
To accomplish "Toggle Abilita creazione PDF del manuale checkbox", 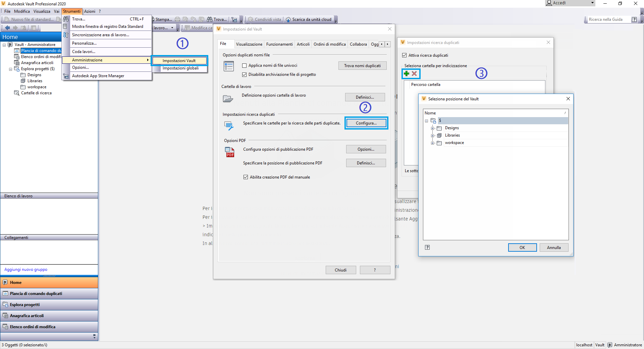I will (246, 177).
